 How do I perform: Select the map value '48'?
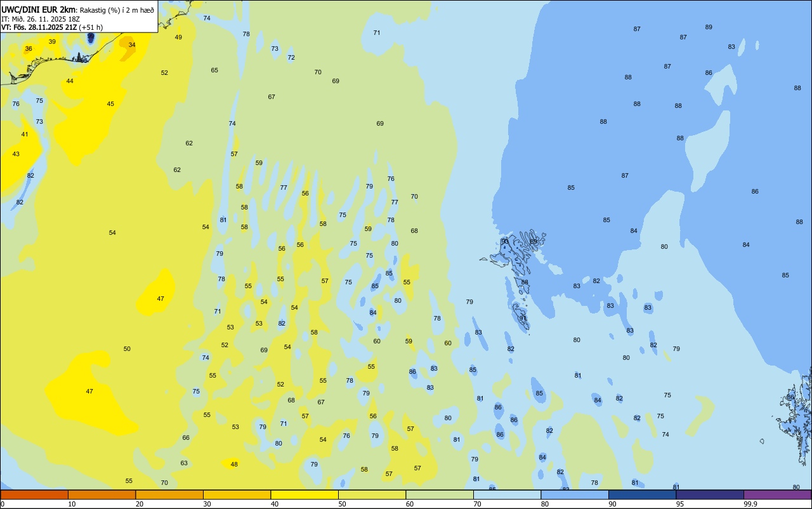234,465
